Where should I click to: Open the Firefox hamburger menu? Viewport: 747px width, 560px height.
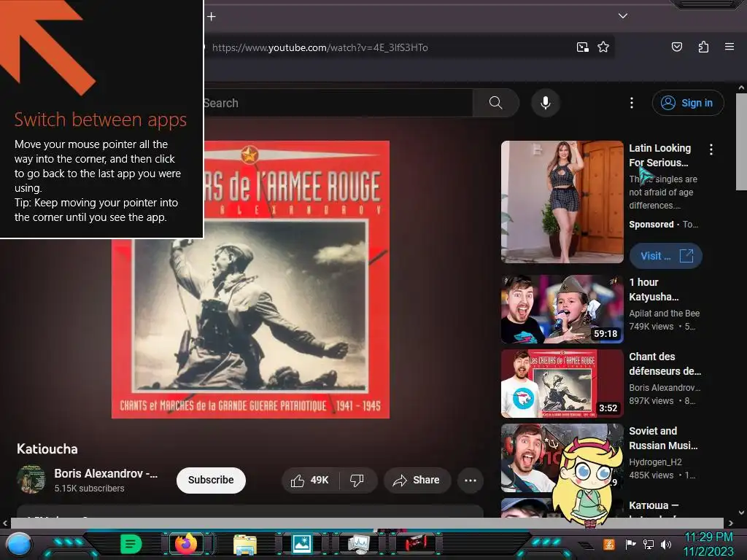pyautogui.click(x=729, y=47)
